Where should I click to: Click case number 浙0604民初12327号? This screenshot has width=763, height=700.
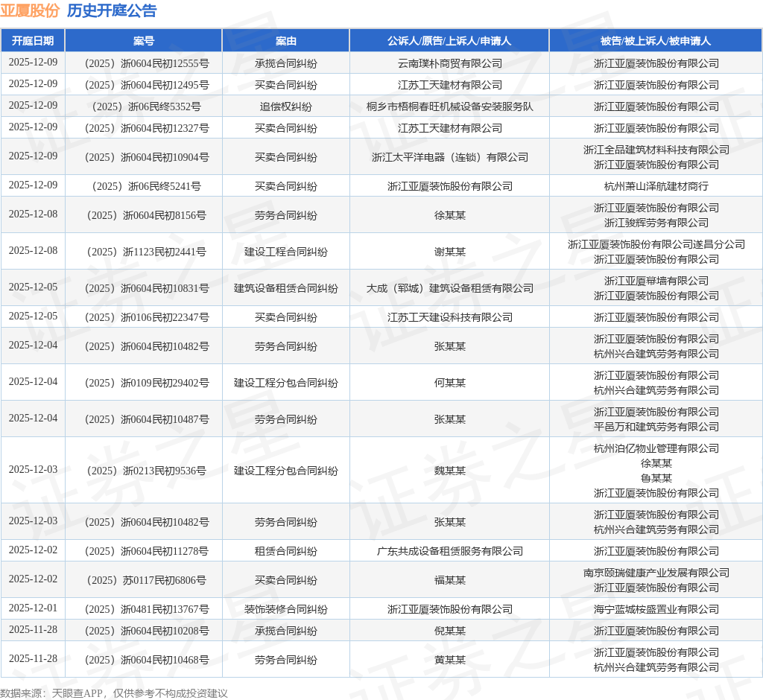pos(147,128)
